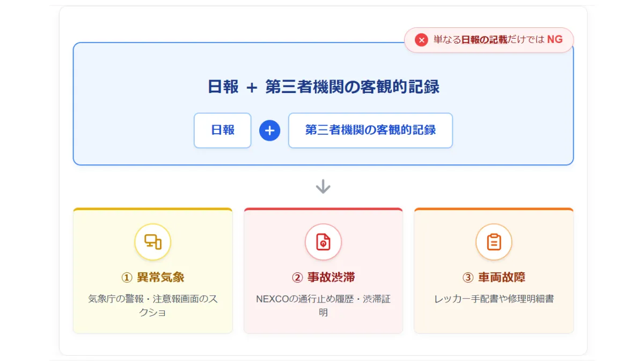Click the gray downward arrow icon
The width and height of the screenshot is (644, 361).
(x=323, y=186)
